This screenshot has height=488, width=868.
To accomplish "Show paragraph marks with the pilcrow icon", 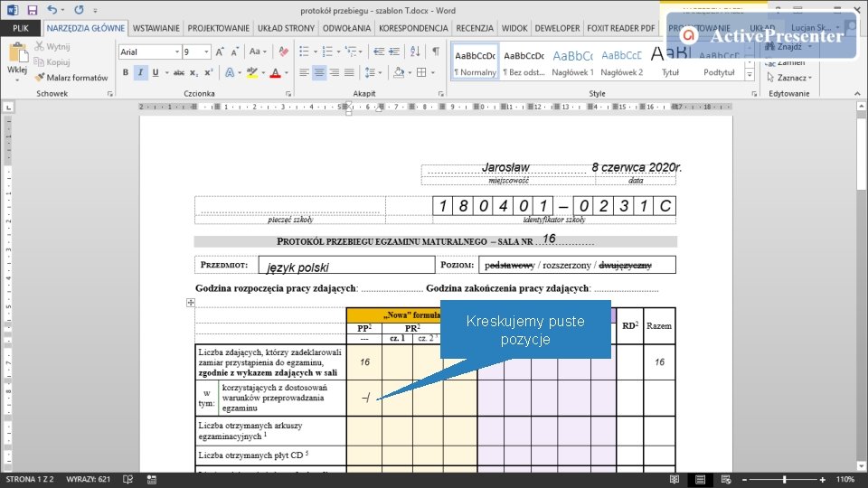I will [x=436, y=52].
